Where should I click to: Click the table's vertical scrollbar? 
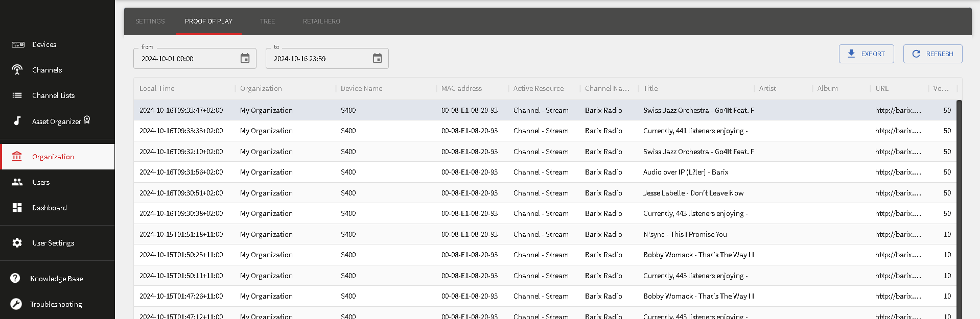click(x=959, y=204)
